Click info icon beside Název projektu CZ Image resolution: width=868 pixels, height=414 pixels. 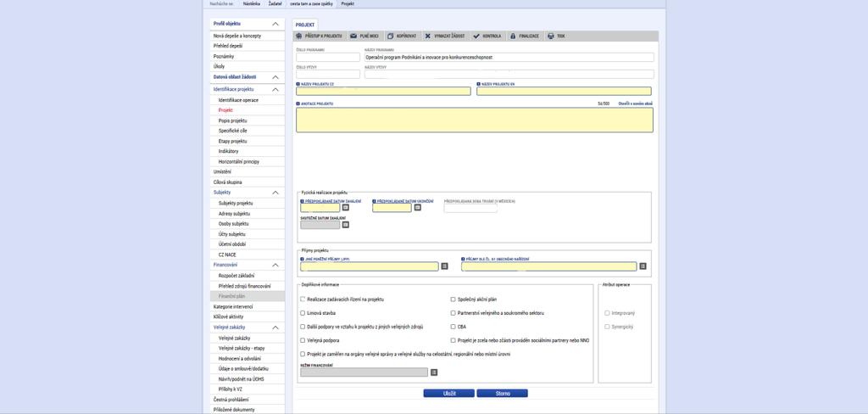point(298,84)
